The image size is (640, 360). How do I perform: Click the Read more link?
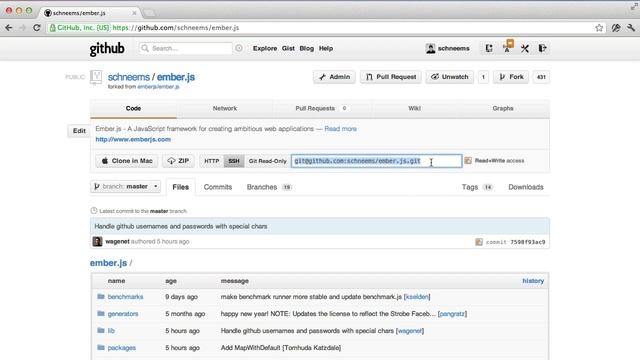click(x=340, y=129)
